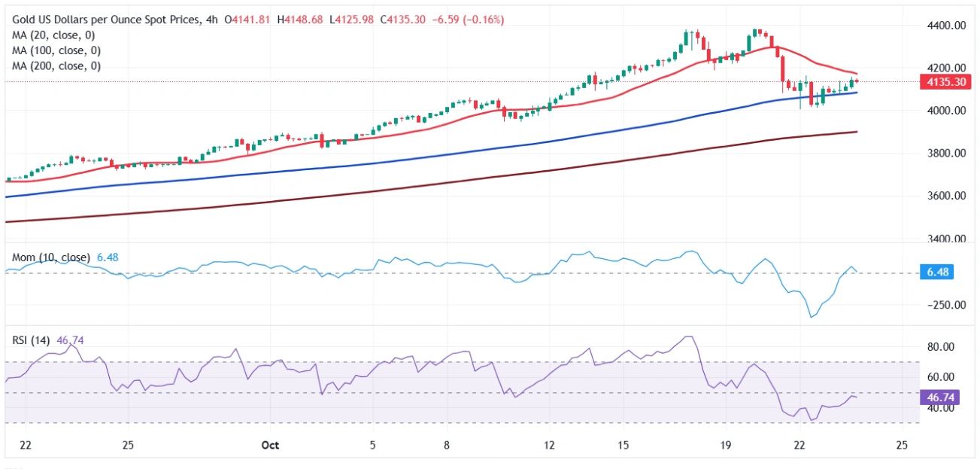Select the Oct label on the date axis

pos(270,445)
